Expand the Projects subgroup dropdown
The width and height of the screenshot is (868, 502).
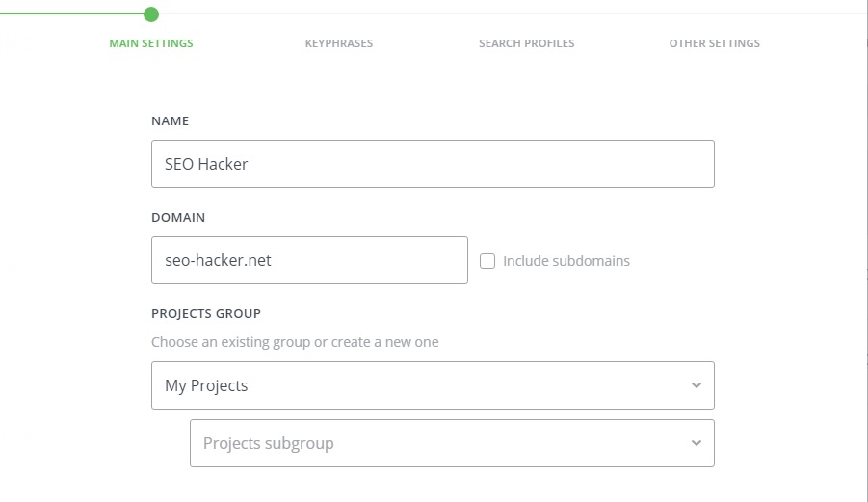pos(452,443)
